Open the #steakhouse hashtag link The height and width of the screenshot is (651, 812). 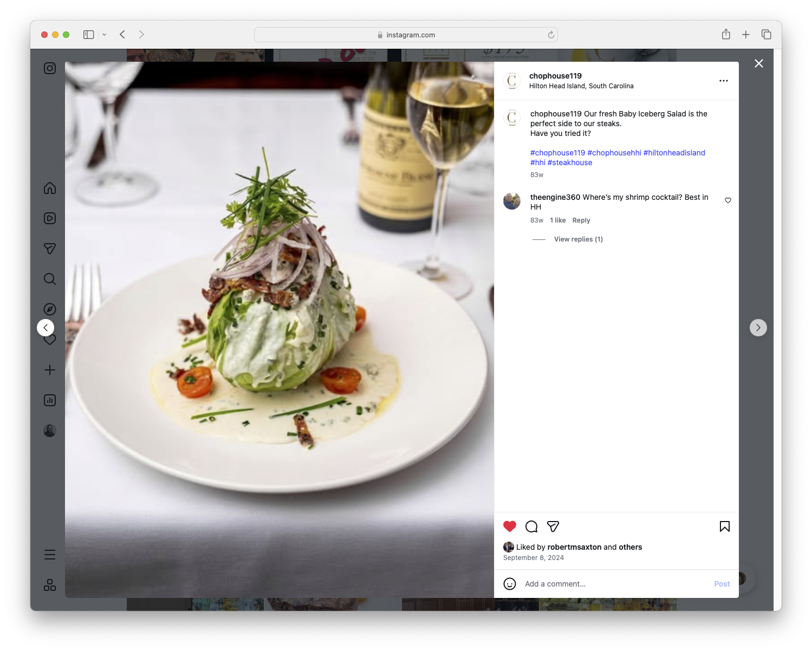[569, 162]
